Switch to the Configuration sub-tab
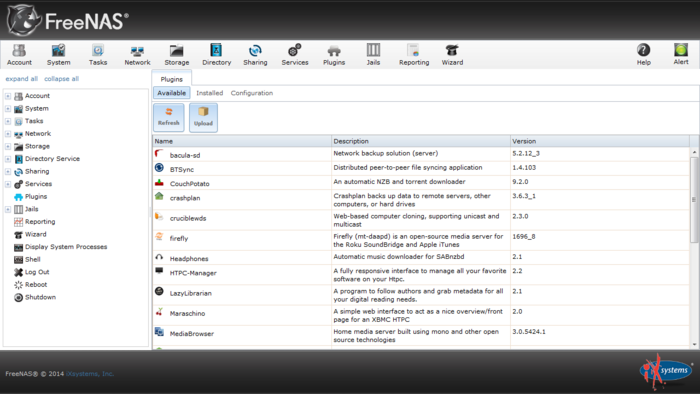700x394 pixels. pyautogui.click(x=252, y=93)
